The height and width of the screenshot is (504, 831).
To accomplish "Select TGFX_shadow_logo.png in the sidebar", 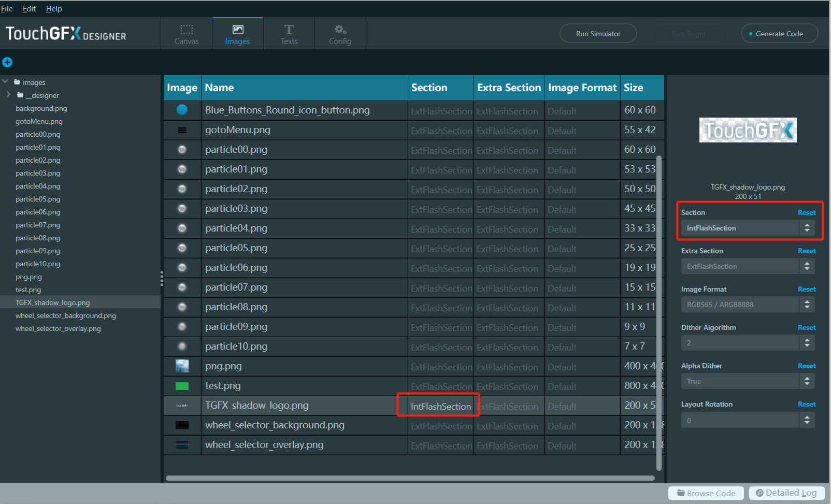I will [52, 302].
